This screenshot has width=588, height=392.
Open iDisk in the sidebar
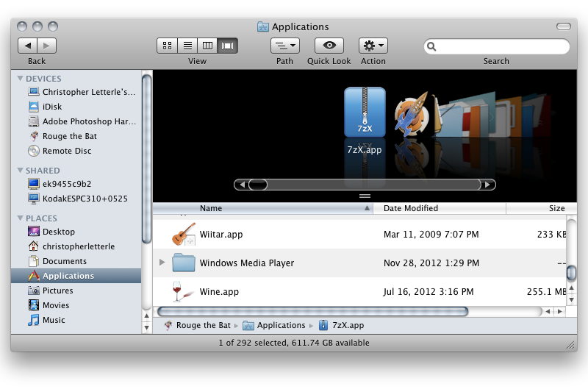[45, 107]
